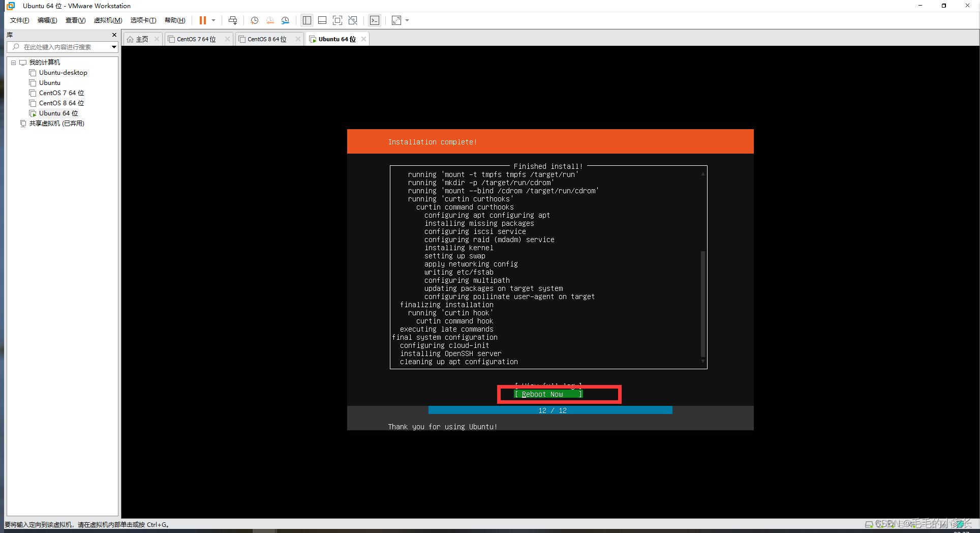This screenshot has height=533, width=980.
Task: Click the search magnifier icon in library
Action: coord(16,47)
